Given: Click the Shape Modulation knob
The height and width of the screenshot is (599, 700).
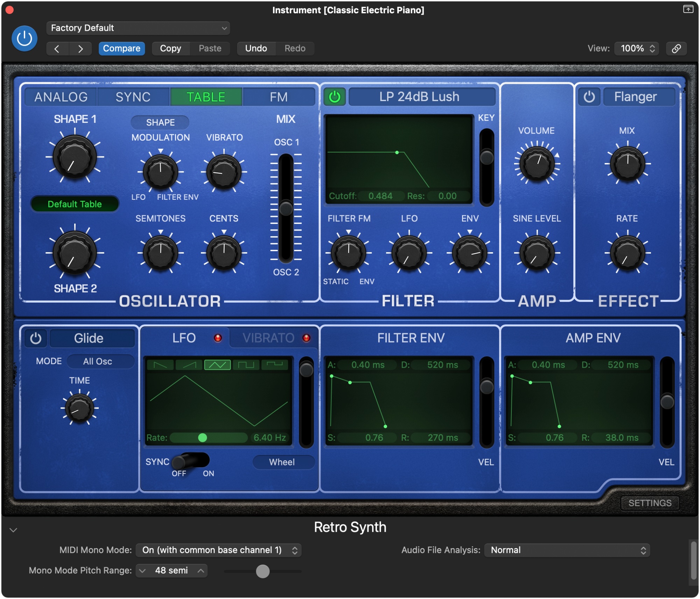Looking at the screenshot, I should (161, 172).
